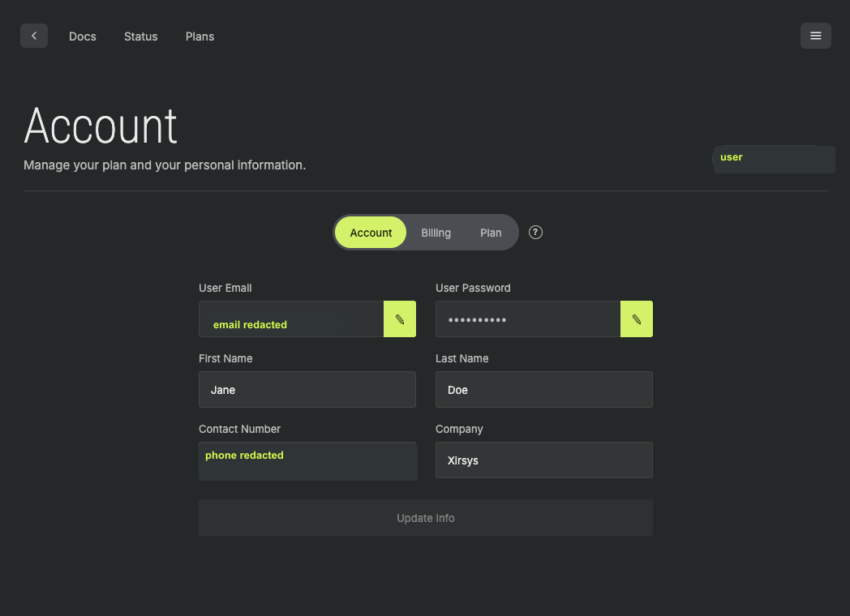Click the Contact Number field
Image resolution: width=850 pixels, height=616 pixels.
click(307, 460)
